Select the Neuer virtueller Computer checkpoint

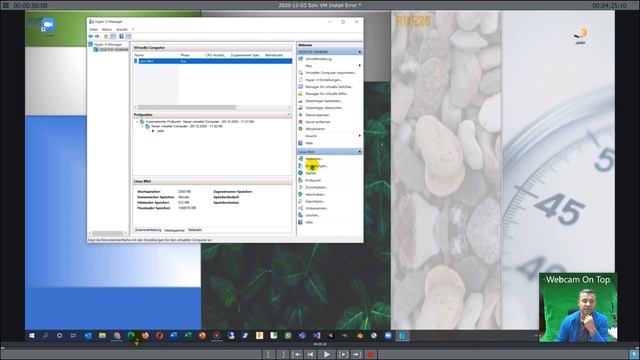pyautogui.click(x=187, y=126)
